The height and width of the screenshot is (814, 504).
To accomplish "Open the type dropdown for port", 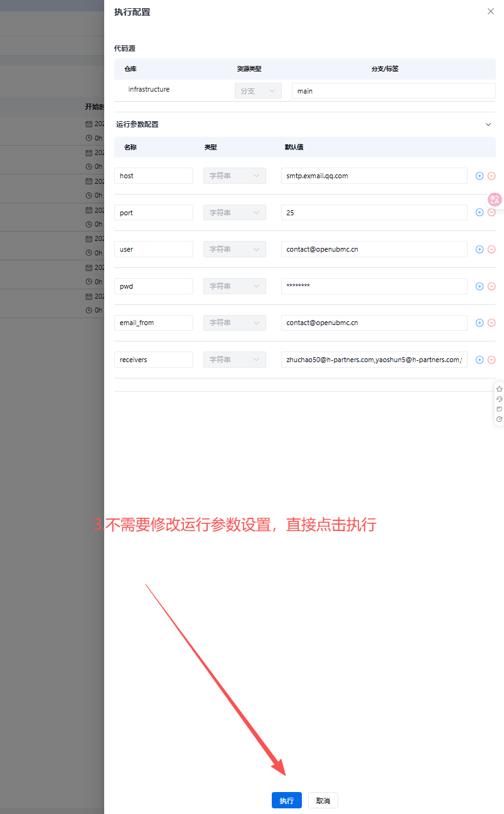I will click(x=234, y=213).
